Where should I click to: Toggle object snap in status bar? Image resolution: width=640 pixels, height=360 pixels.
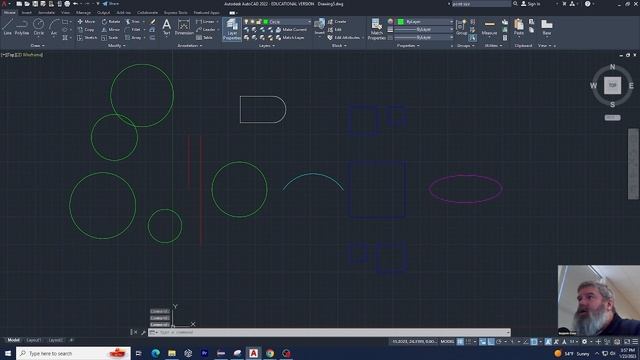(x=534, y=342)
